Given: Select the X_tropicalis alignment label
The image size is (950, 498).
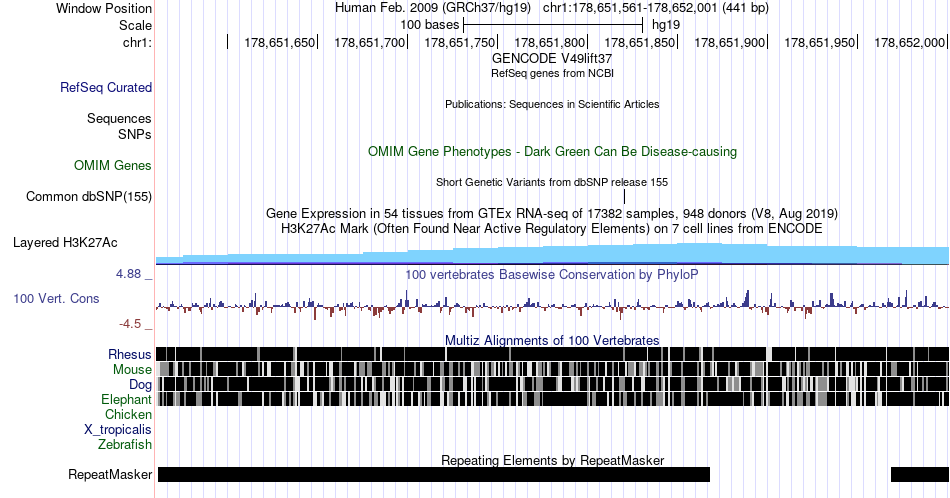Looking at the screenshot, I should coord(118,430).
